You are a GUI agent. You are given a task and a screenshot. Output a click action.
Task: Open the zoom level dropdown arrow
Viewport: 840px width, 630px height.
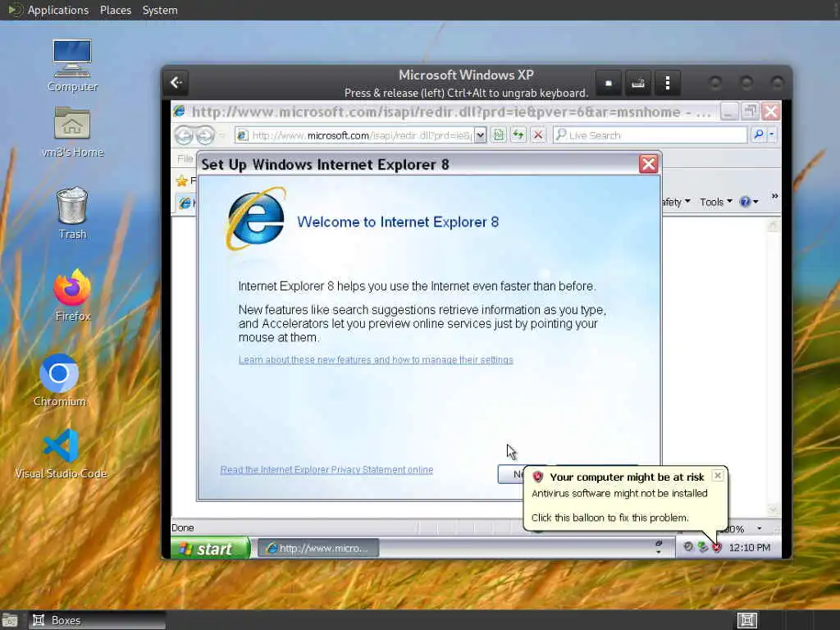pyautogui.click(x=759, y=528)
